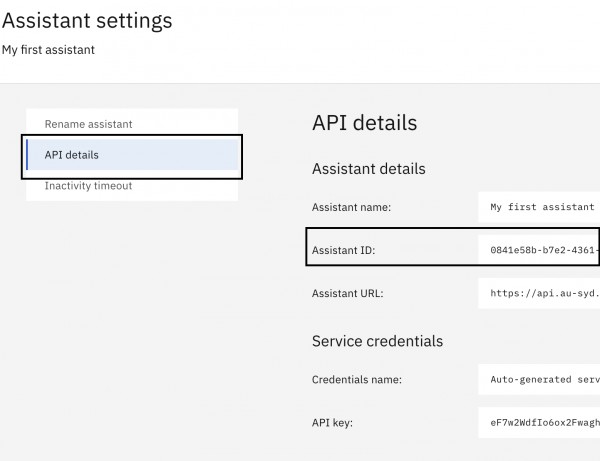Click the Credentials name value field
This screenshot has height=461, width=600.
pos(539,380)
